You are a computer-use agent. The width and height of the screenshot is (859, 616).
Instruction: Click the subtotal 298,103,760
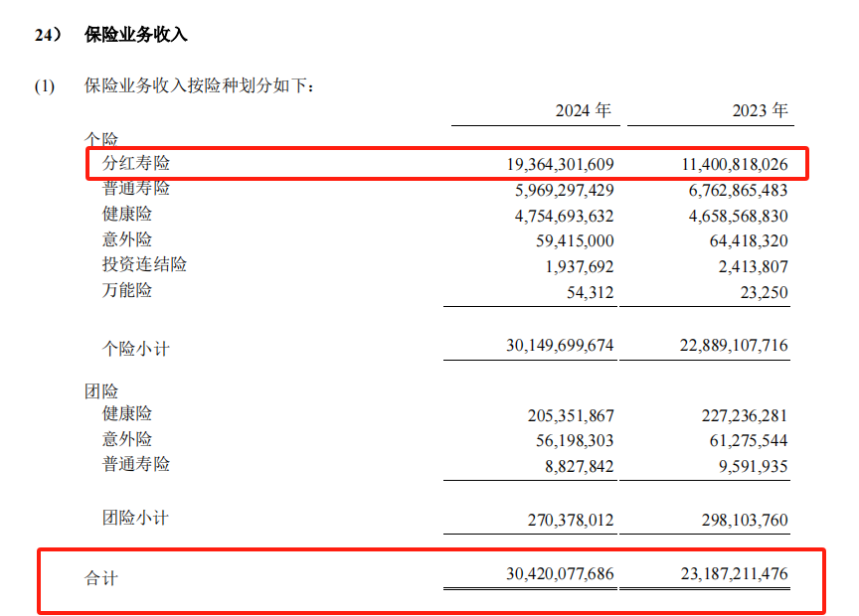745,520
